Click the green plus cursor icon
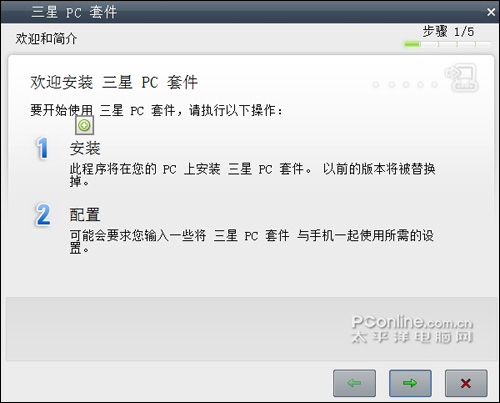 point(84,125)
